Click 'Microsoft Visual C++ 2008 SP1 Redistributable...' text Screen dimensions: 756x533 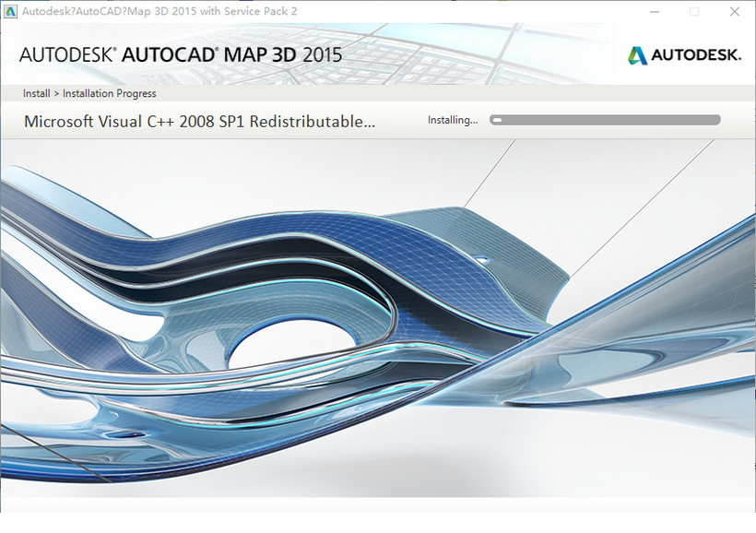(x=199, y=122)
